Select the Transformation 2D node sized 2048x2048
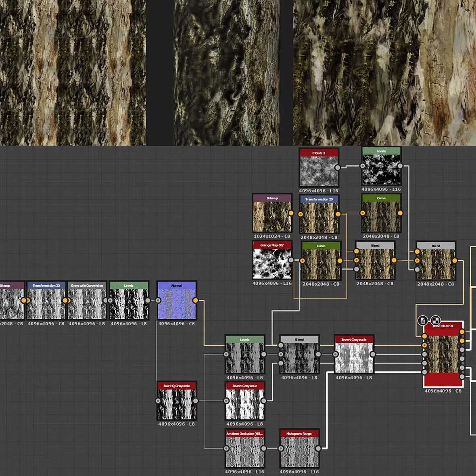Viewport: 476px width, 476px height. click(319, 214)
